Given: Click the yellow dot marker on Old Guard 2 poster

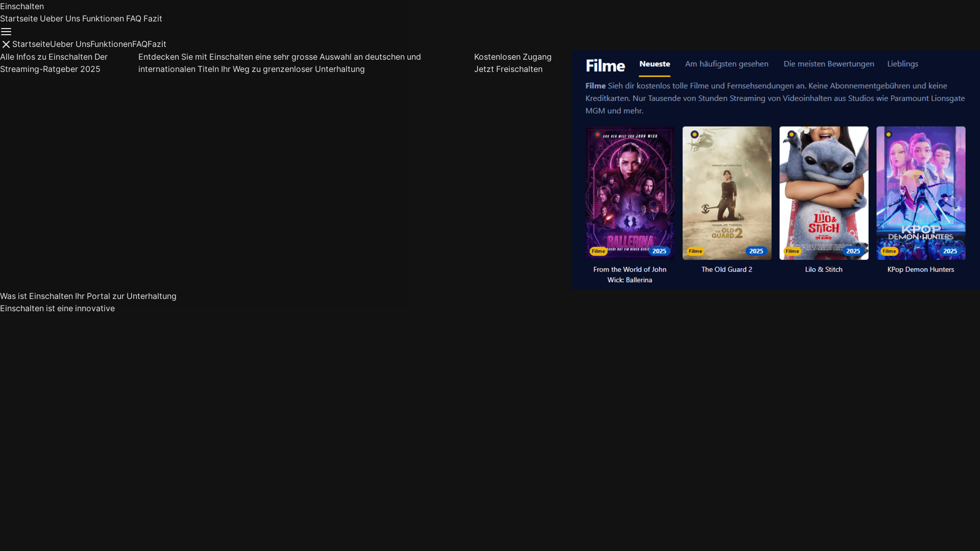Looking at the screenshot, I should pos(694,134).
